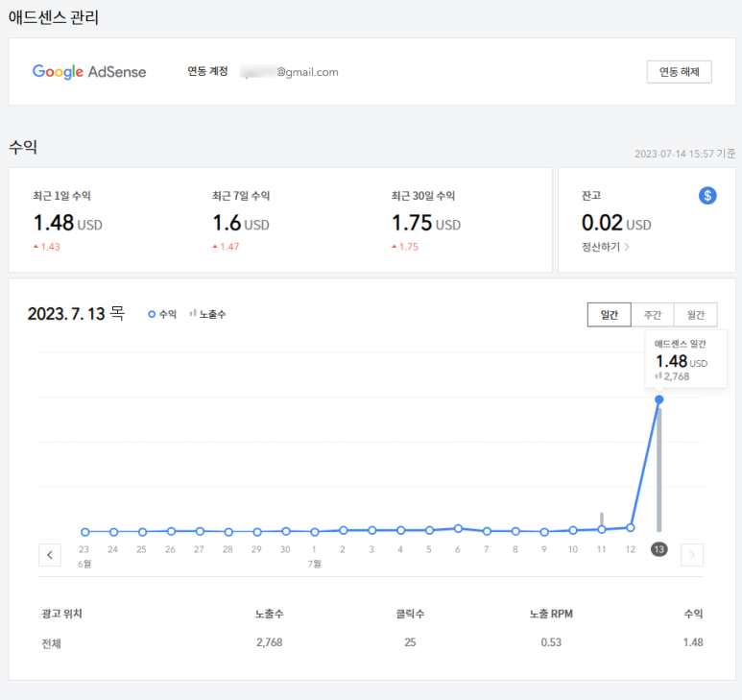Click the 25 클릭수 table cell
The height and width of the screenshot is (700, 742).
[410, 642]
